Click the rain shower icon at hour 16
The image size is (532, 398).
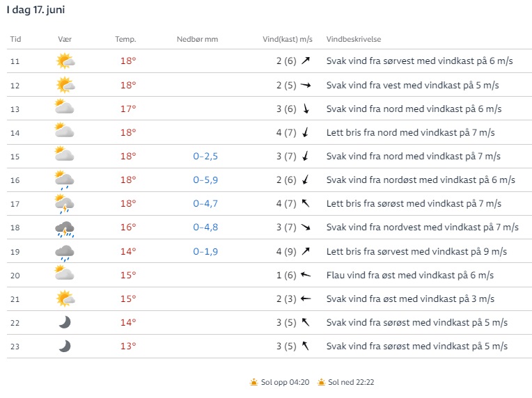pos(65,180)
